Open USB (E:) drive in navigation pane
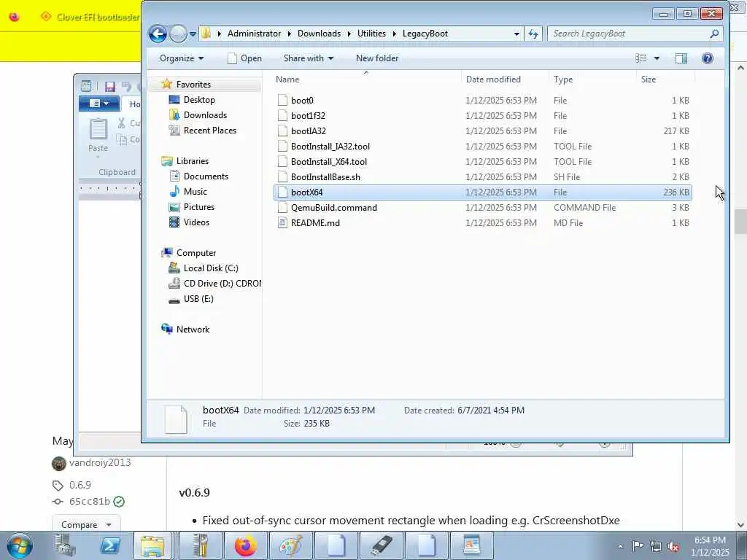 [x=198, y=298]
